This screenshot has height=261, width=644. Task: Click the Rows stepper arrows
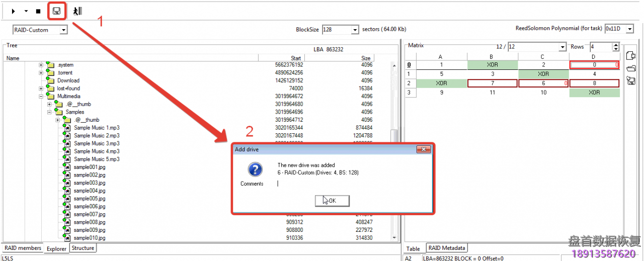615,47
